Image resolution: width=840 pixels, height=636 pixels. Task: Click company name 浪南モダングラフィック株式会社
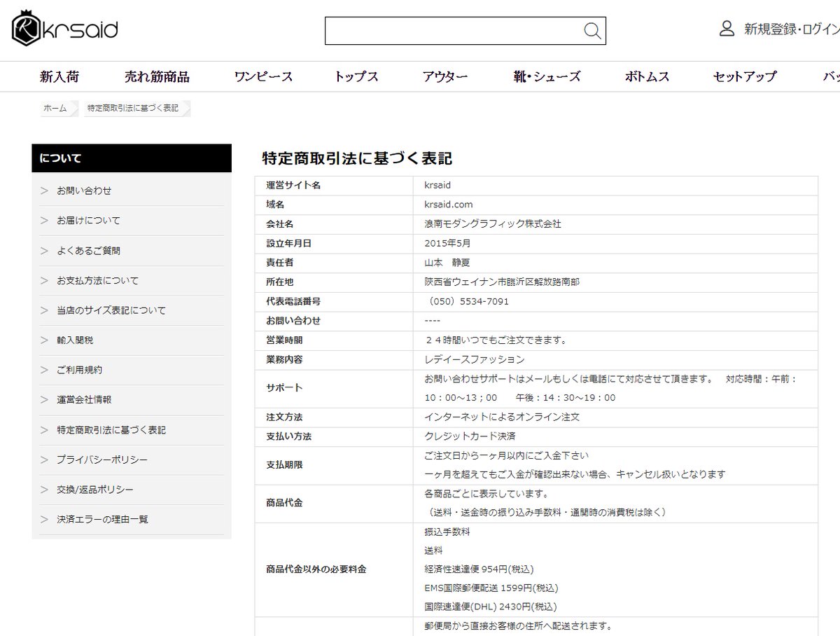[493, 224]
